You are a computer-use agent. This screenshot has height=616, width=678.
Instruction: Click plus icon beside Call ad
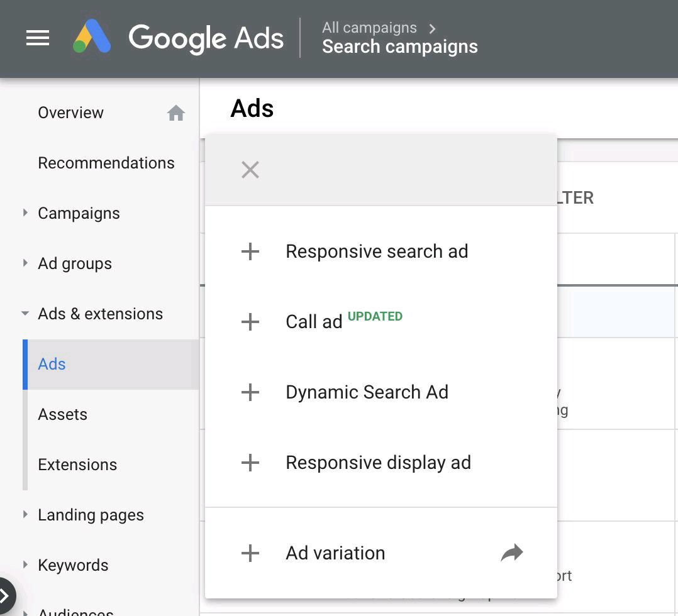250,322
